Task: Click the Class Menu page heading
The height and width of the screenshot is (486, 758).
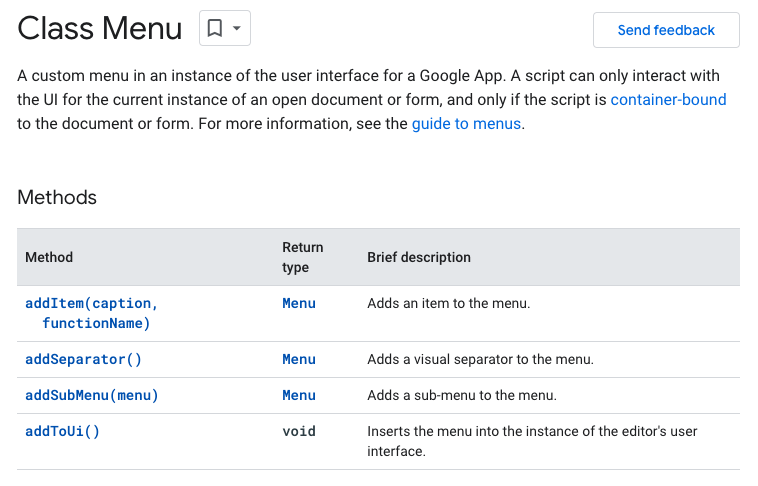Action: coord(100,28)
